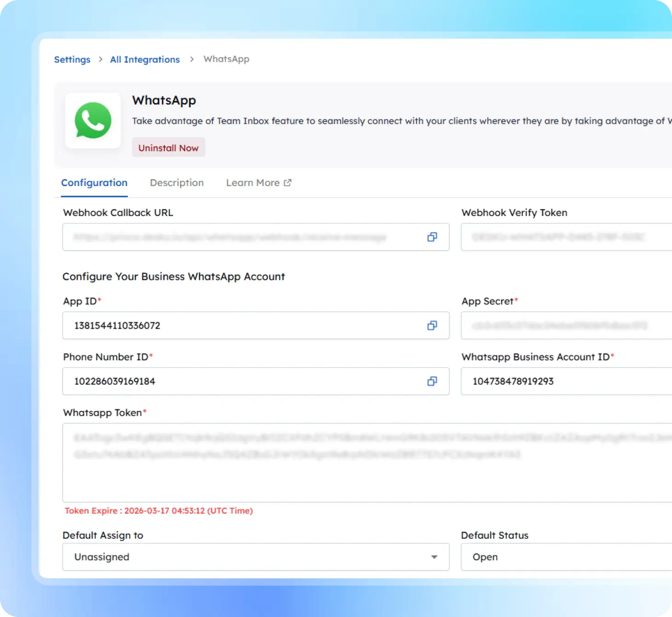Open the Default Assign to dropdown

click(256, 557)
